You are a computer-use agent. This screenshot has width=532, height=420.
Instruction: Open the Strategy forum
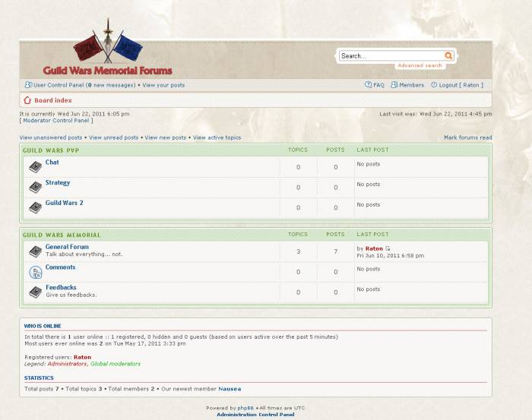58,183
